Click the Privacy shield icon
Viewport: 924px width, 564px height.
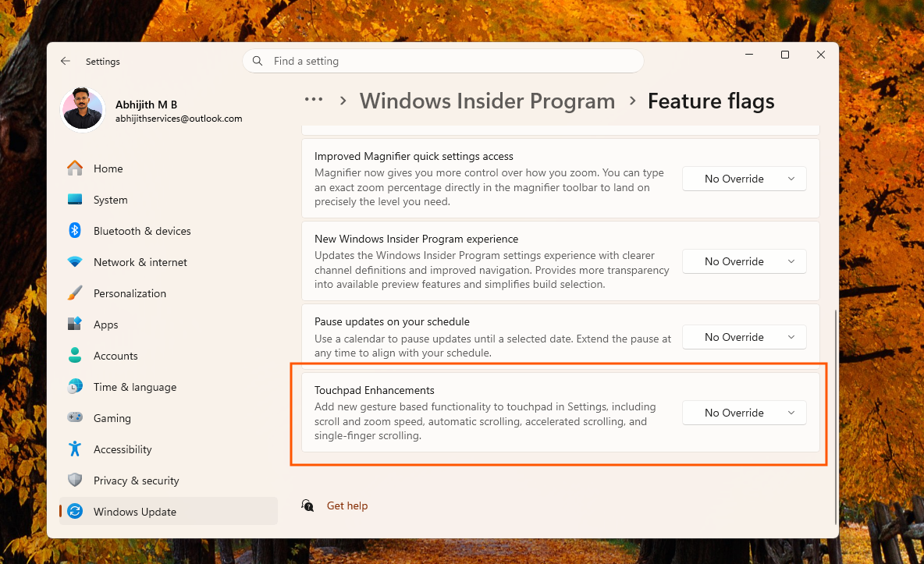pyautogui.click(x=75, y=480)
